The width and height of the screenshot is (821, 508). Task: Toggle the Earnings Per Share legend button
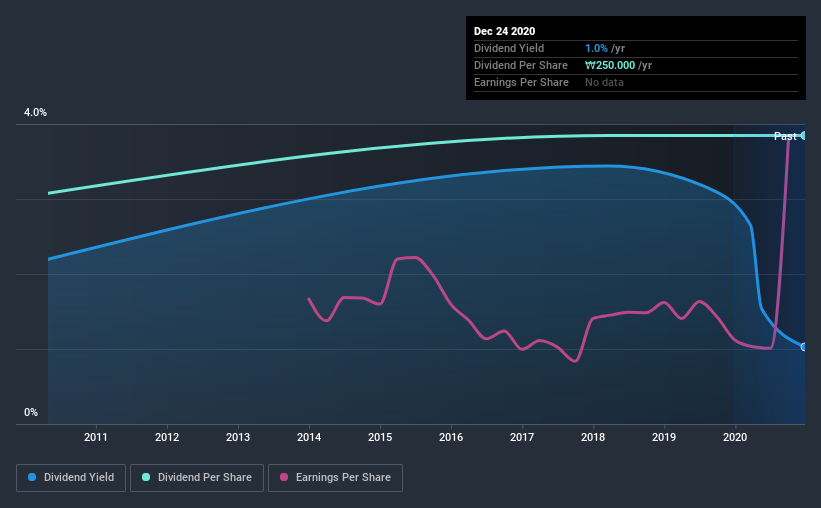335,478
